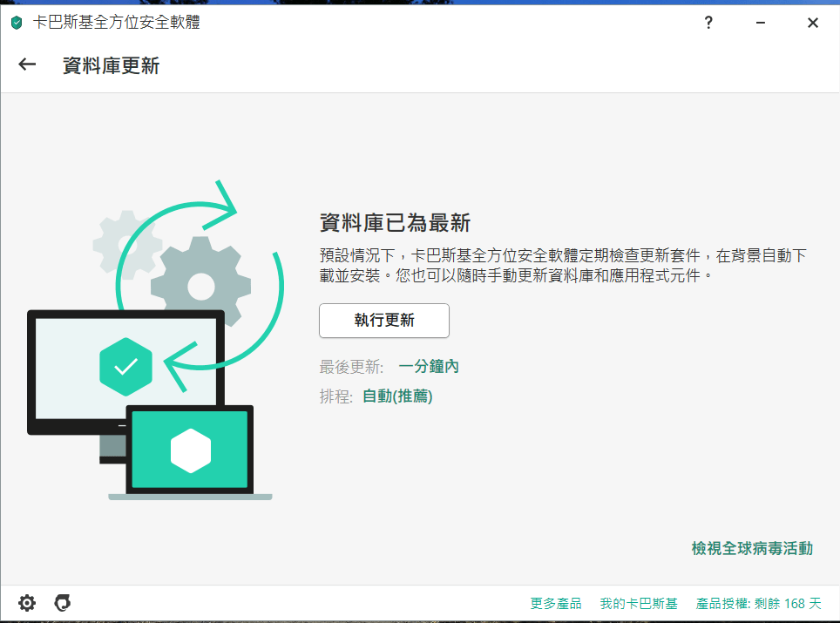Click the back arrow beside 資料庫更新
This screenshot has height=623, width=840.
(27, 64)
